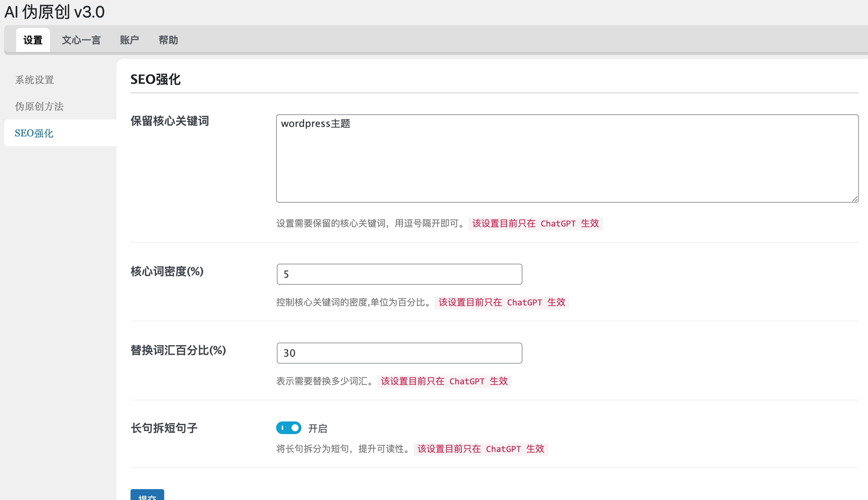Click the ChatGPT notice under keyword textarea

(535, 223)
